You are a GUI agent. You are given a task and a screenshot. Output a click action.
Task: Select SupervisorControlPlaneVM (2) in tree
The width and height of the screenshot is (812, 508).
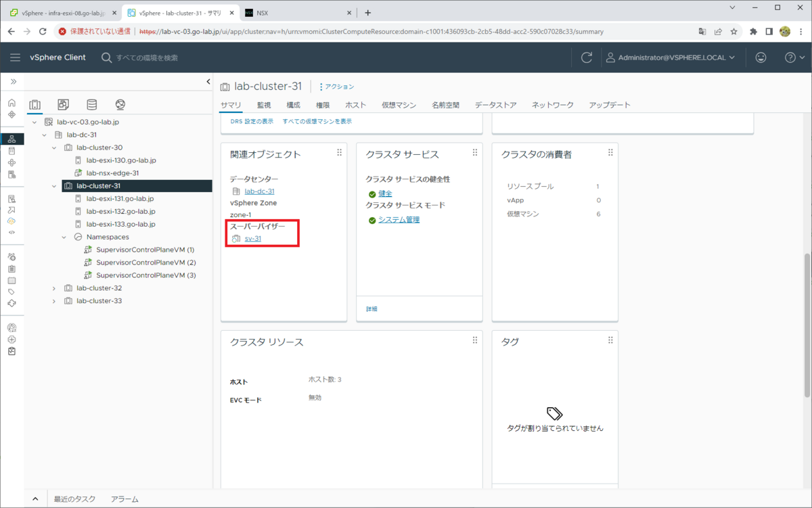(x=145, y=262)
